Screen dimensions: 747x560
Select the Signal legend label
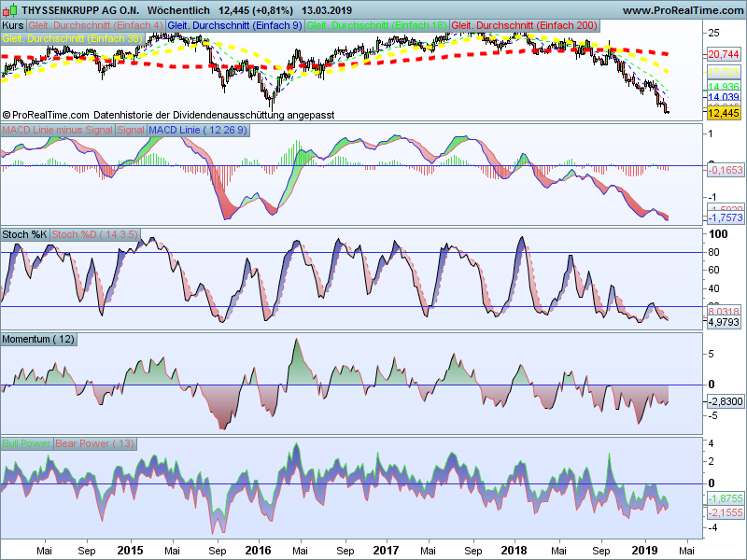(131, 130)
